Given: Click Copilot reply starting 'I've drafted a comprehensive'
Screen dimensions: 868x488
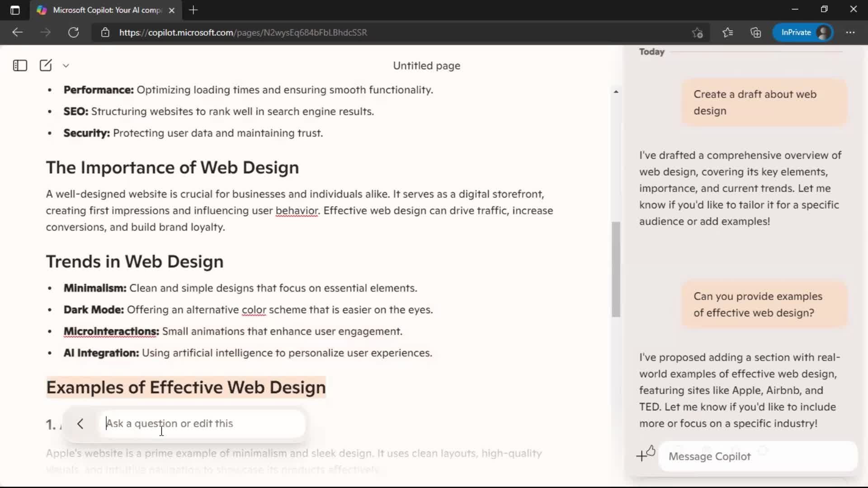Looking at the screenshot, I should pyautogui.click(x=741, y=188).
